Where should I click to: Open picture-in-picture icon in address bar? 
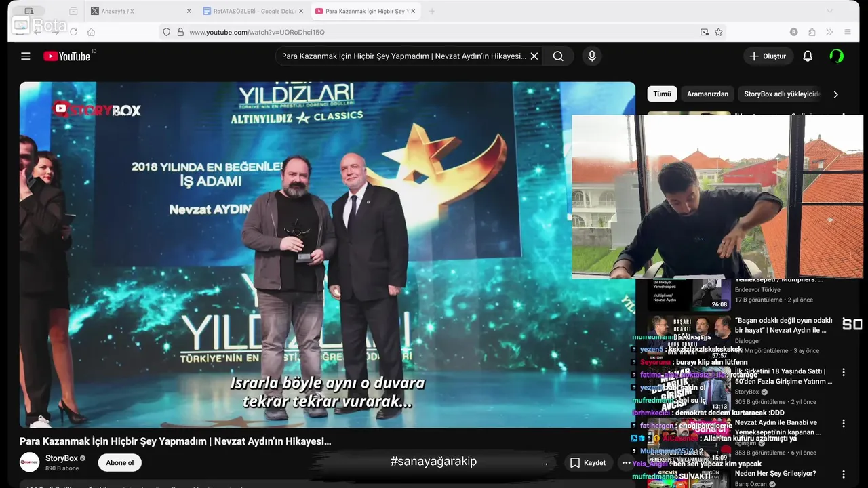coord(705,32)
